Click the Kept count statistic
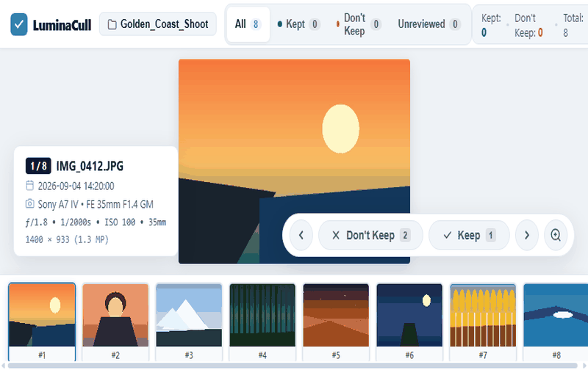 491,26
